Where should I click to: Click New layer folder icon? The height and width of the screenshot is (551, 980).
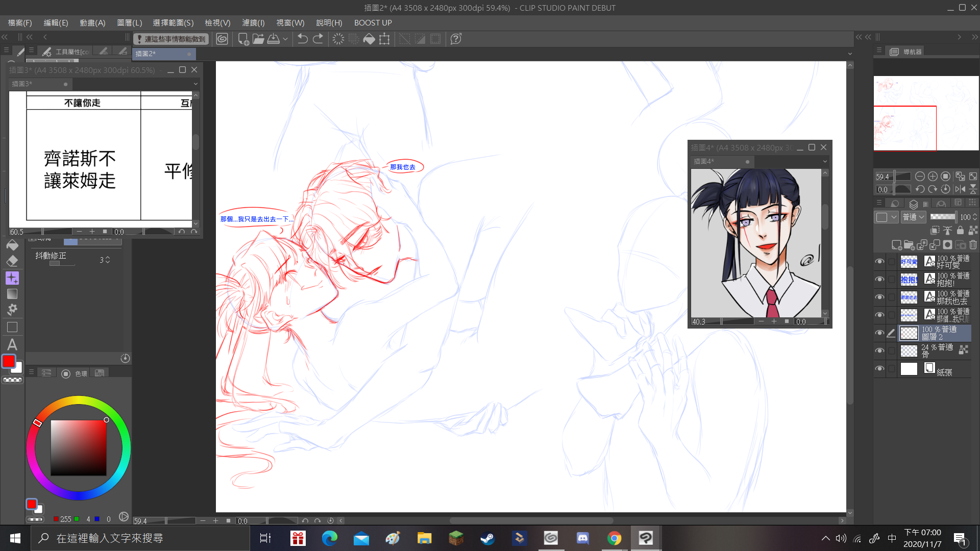click(x=909, y=245)
